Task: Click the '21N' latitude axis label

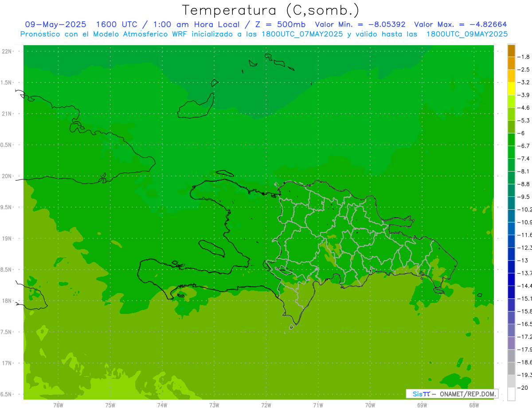Action: click(x=7, y=114)
